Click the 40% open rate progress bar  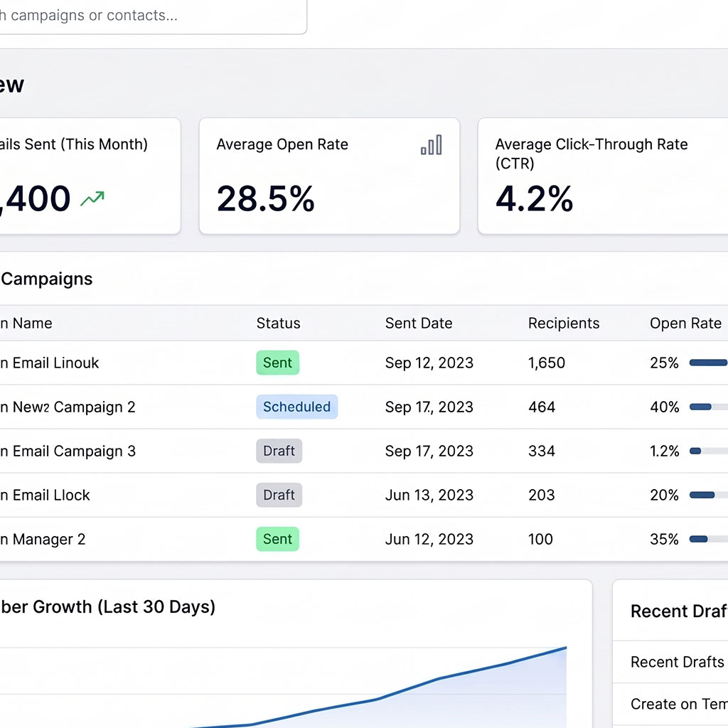709,407
